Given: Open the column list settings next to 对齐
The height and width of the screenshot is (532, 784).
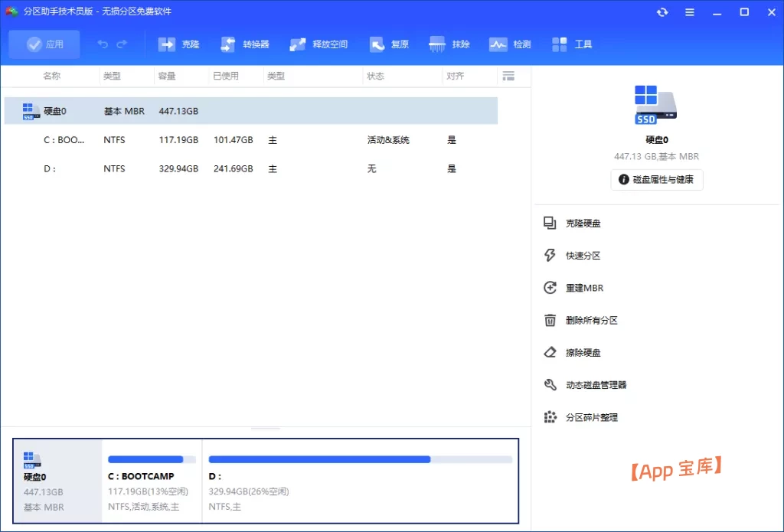Looking at the screenshot, I should pyautogui.click(x=508, y=76).
